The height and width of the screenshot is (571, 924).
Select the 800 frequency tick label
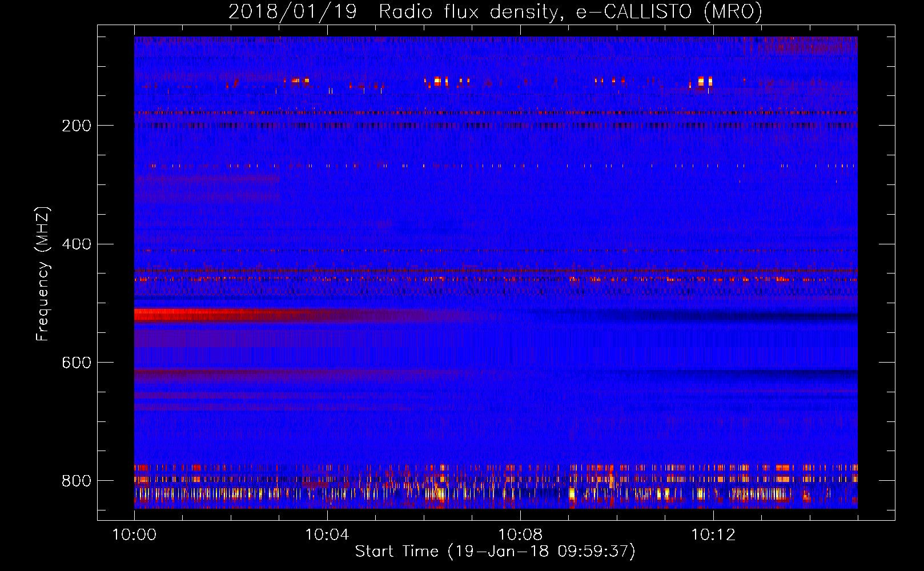pos(76,481)
